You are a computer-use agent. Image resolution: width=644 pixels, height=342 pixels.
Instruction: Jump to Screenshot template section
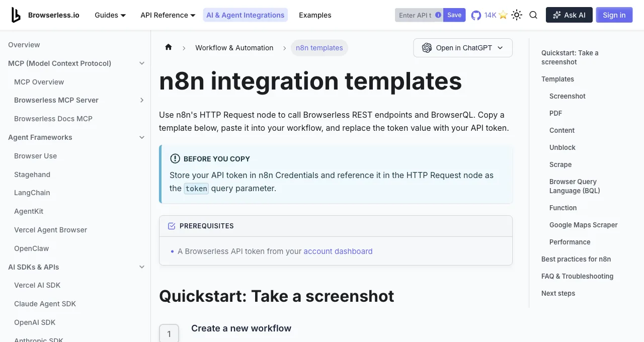click(568, 96)
